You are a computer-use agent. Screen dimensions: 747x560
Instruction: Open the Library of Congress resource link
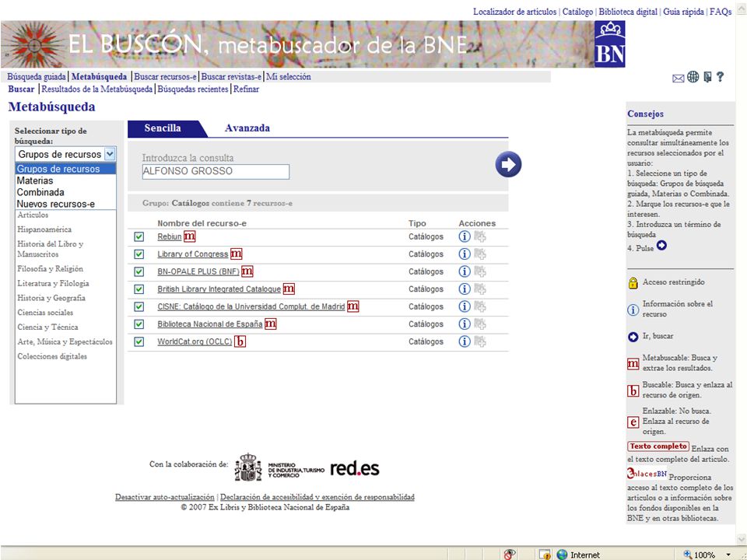click(x=192, y=254)
